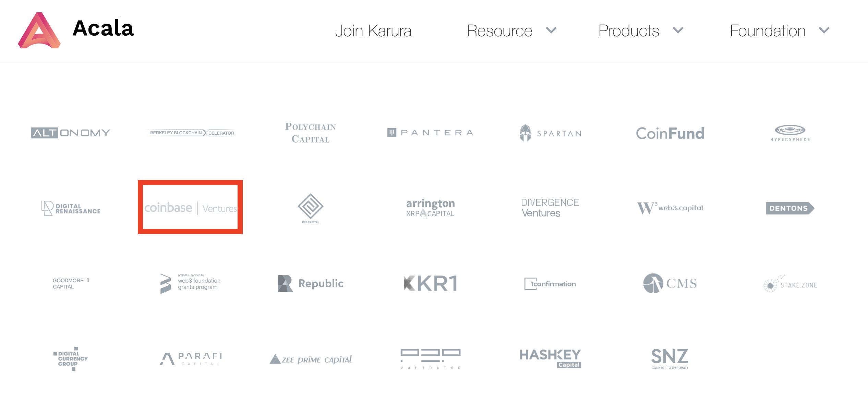Click the CoinFund logo
868x405 pixels.
pyautogui.click(x=671, y=133)
